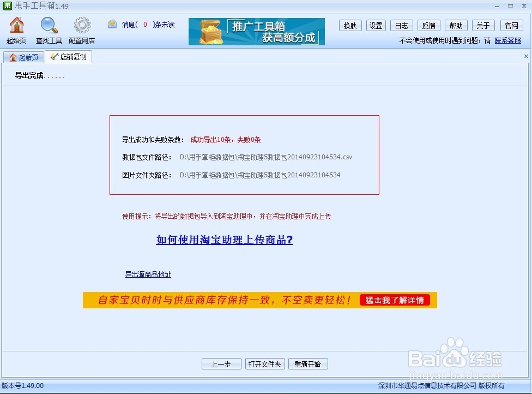The image size is (532, 394).
Task: Open the 查找工具 magnifier icon
Action: [x=49, y=31]
